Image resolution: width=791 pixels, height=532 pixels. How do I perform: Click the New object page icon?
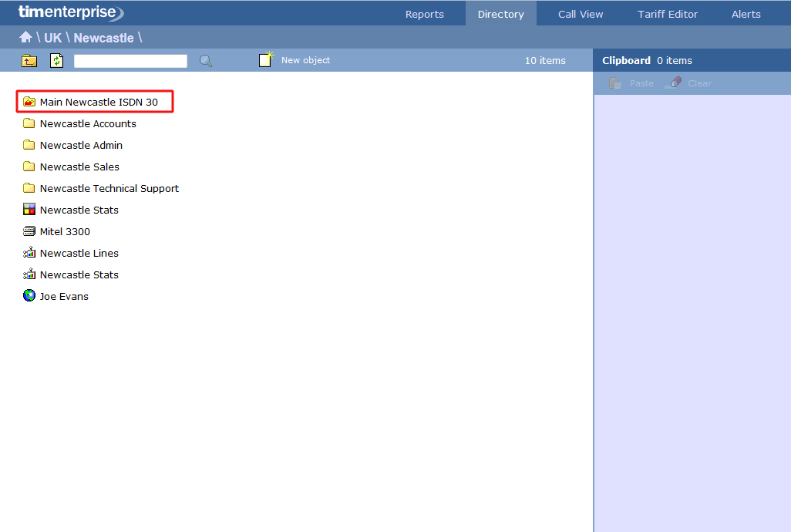click(x=266, y=60)
